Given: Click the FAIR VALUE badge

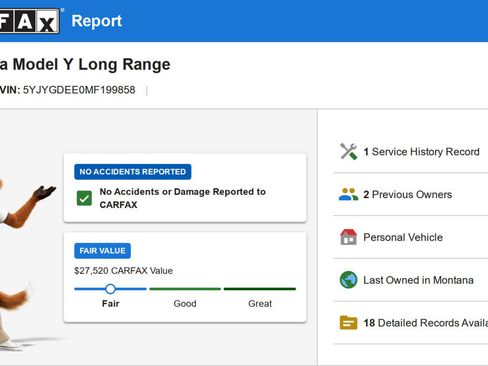Looking at the screenshot, I should pos(102,251).
